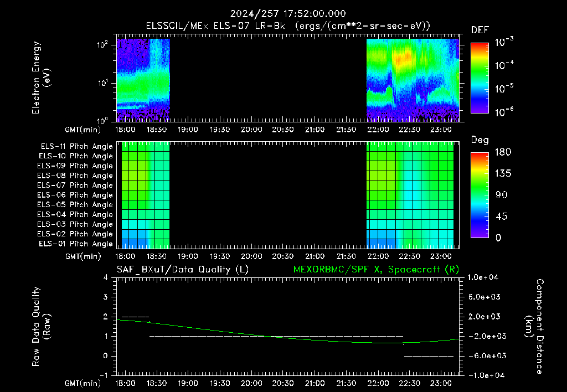Select the ELS-06 Pitch Angle row label
The width and height of the screenshot is (567, 392).
click(x=75, y=195)
